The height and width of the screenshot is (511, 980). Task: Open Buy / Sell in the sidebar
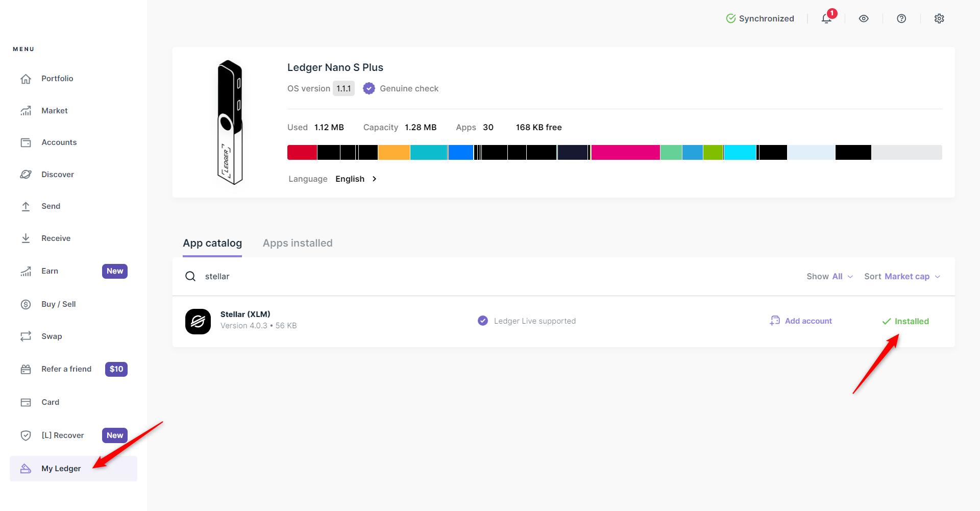tap(59, 304)
